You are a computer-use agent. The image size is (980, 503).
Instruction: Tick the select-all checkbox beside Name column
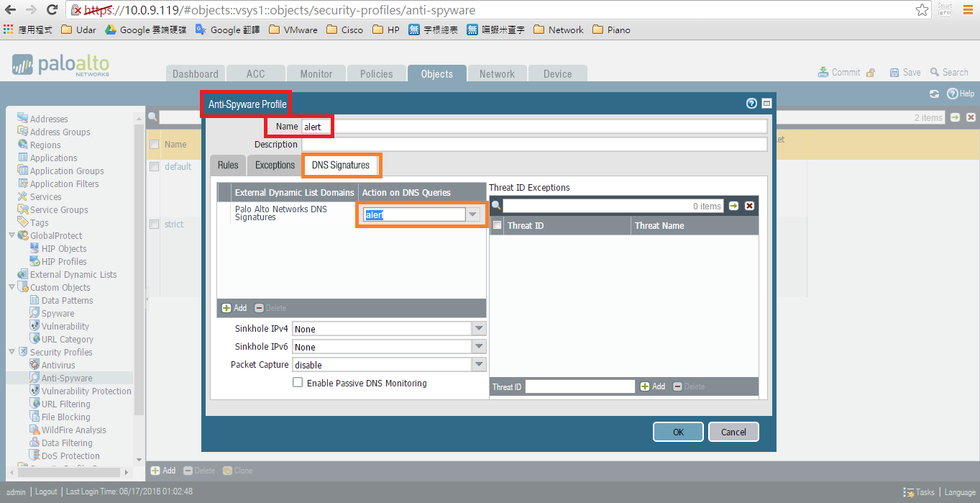[154, 144]
